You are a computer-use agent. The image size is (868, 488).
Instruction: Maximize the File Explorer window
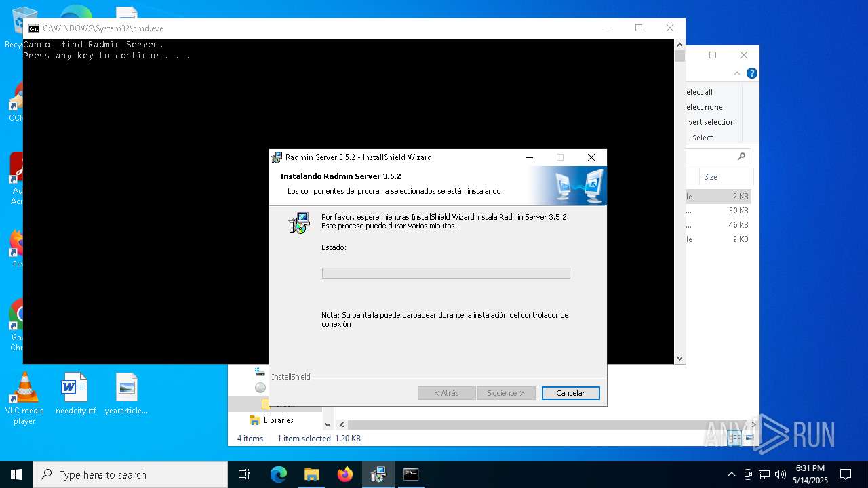713,55
